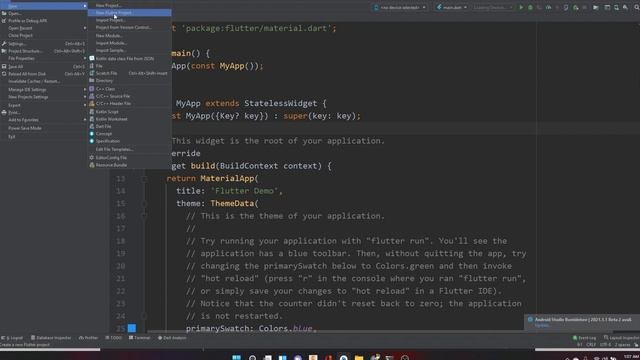Expand Open Recent submenu
640x360 pixels.
point(44,28)
